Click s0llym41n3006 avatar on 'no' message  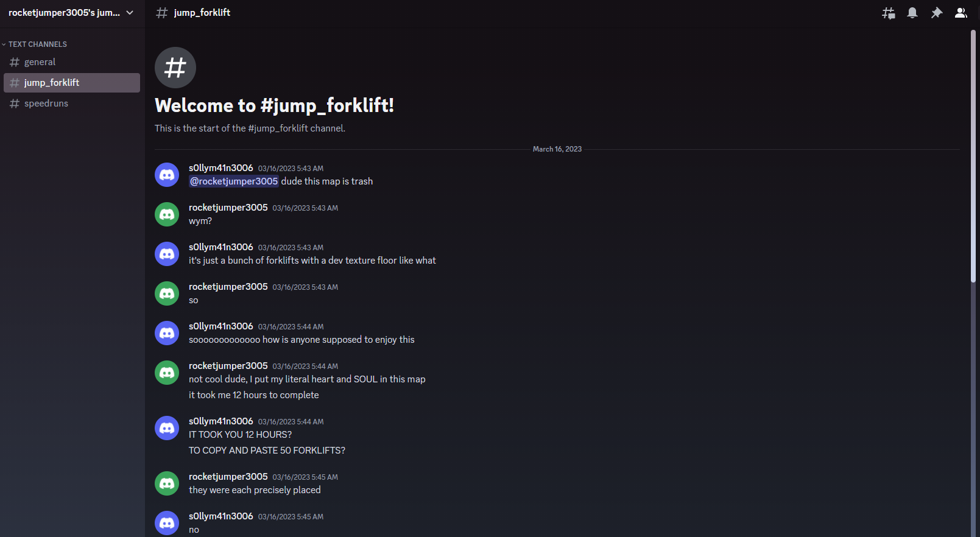167,523
